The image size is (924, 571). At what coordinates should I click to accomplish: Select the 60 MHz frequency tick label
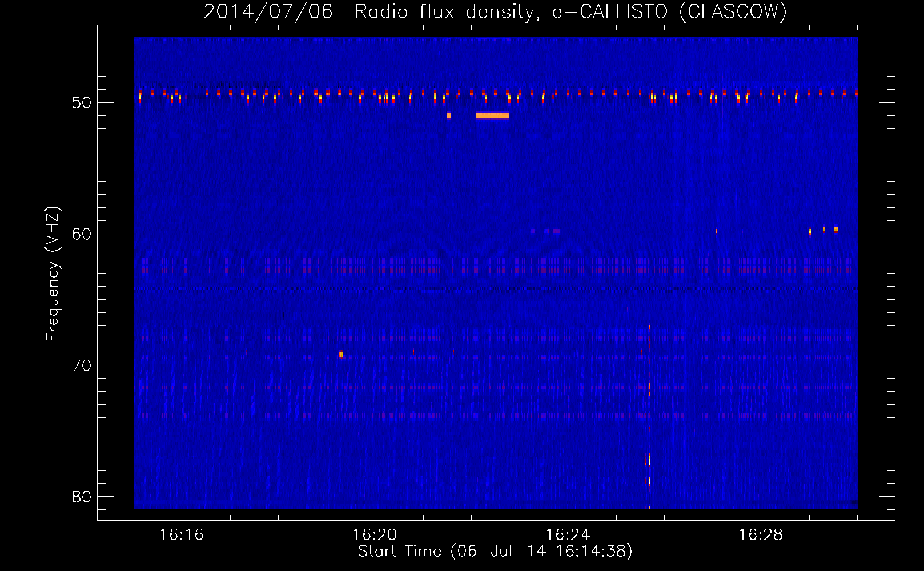pos(82,234)
